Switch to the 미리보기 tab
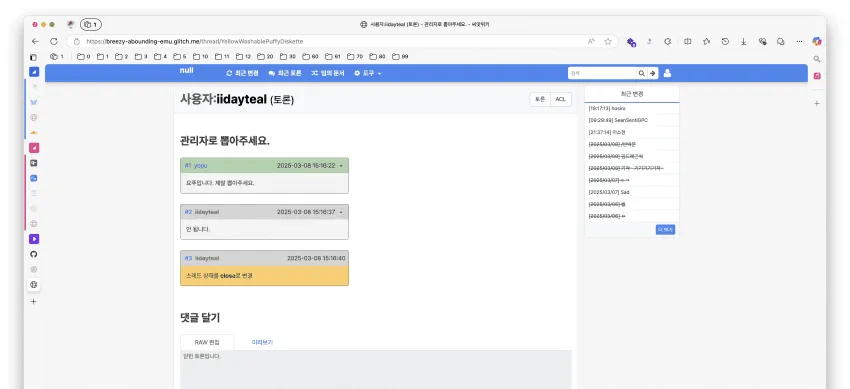Image resolution: width=850 pixels, height=389 pixels. (262, 342)
